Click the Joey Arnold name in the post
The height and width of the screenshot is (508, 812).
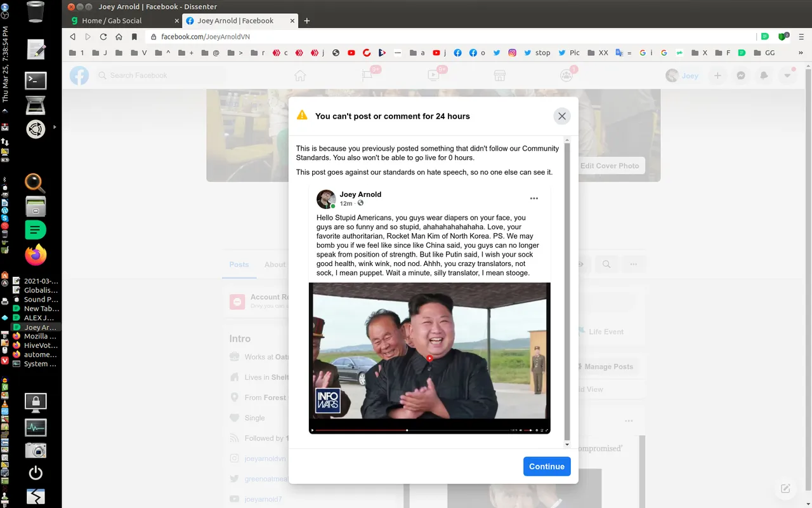(x=360, y=194)
